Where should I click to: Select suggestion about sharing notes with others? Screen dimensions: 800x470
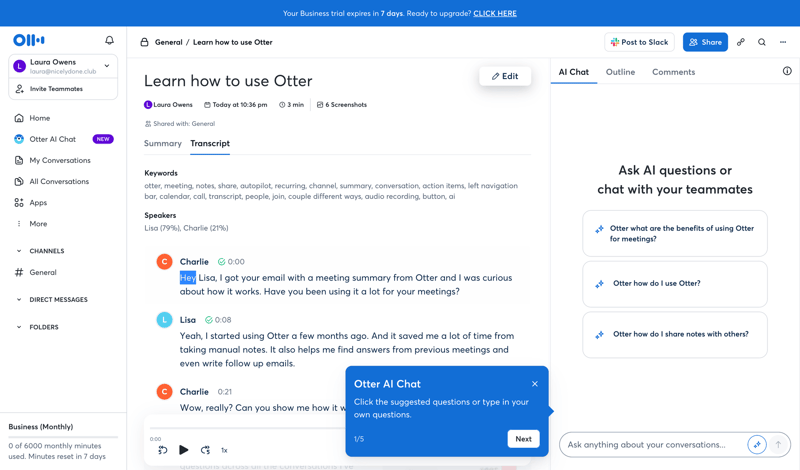click(x=675, y=334)
